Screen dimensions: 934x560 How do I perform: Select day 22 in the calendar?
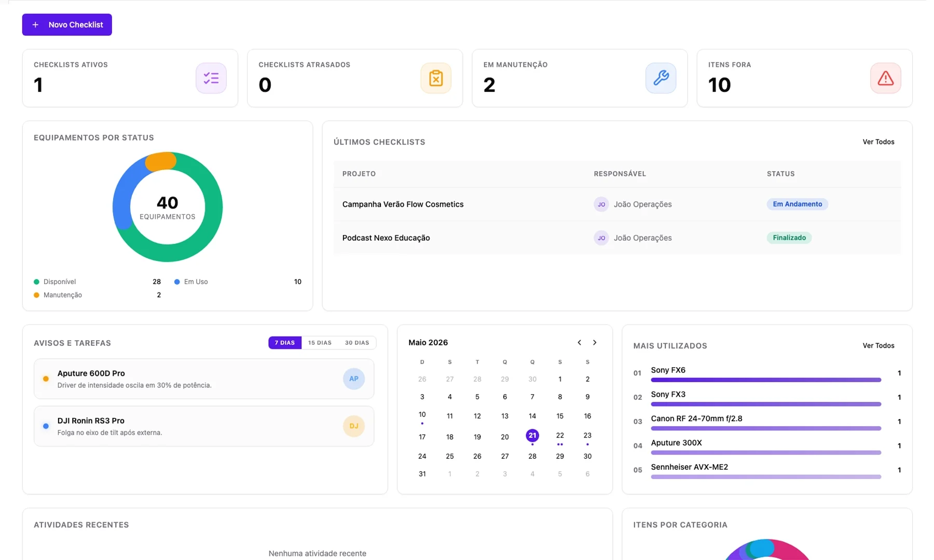click(560, 436)
